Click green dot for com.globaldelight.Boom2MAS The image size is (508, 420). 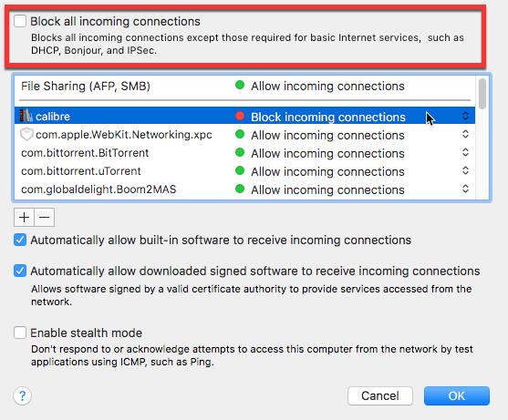tap(240, 189)
